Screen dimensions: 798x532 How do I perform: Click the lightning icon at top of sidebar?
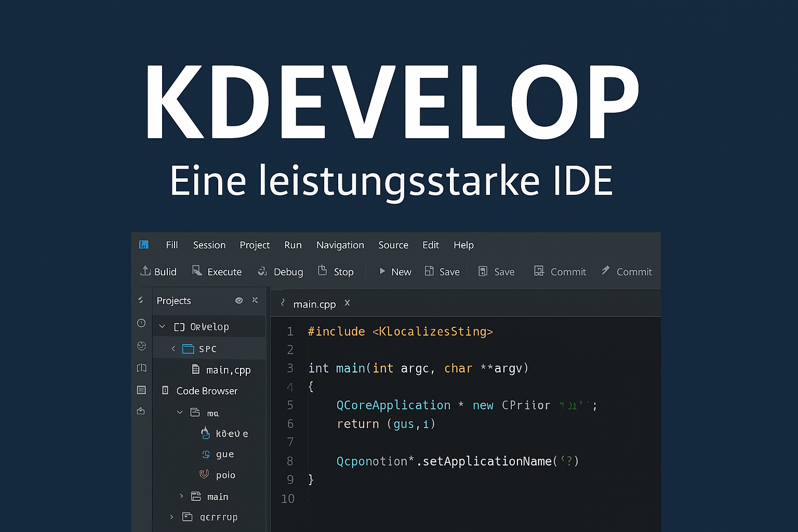(x=141, y=300)
